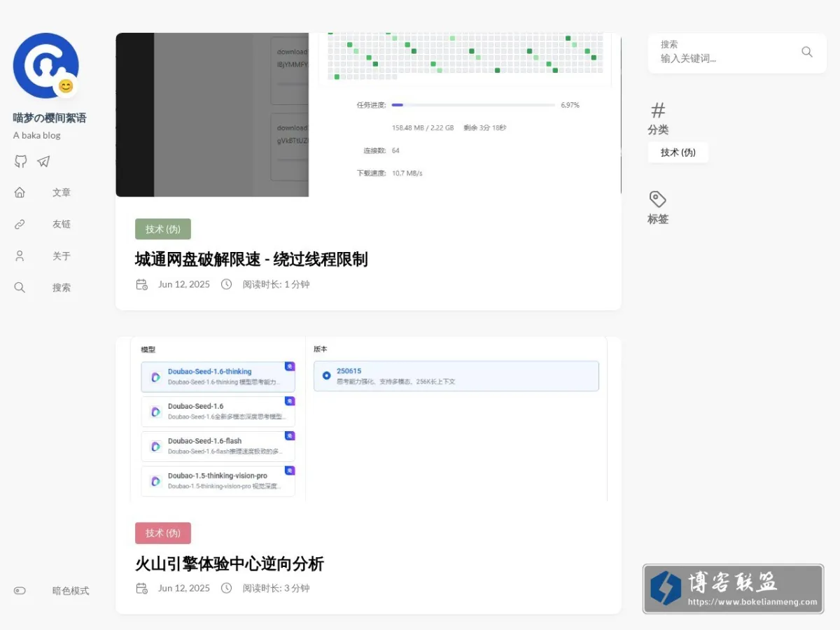Click the 输入关键词 search input field

[x=724, y=59]
